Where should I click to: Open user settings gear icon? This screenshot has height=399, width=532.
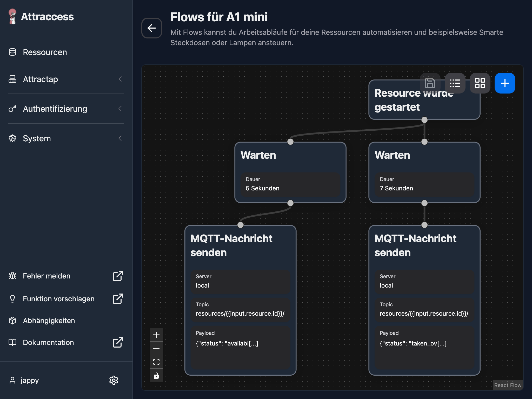coord(114,380)
